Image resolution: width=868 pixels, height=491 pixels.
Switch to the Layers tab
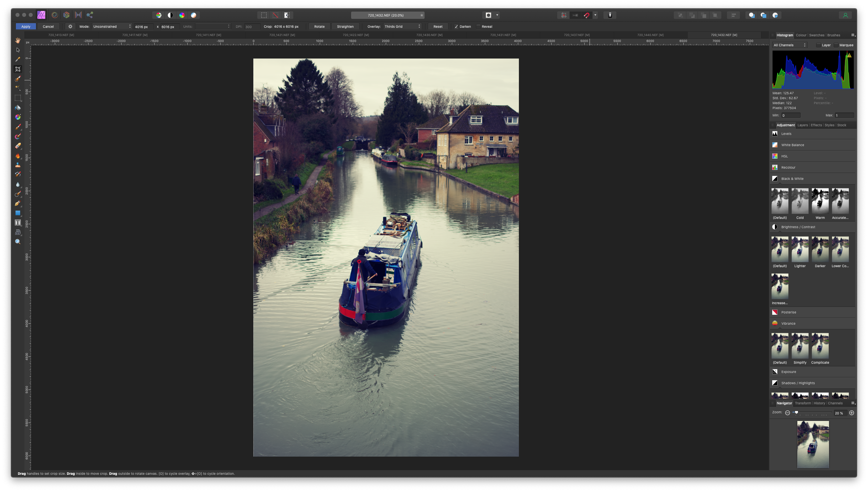pos(803,125)
